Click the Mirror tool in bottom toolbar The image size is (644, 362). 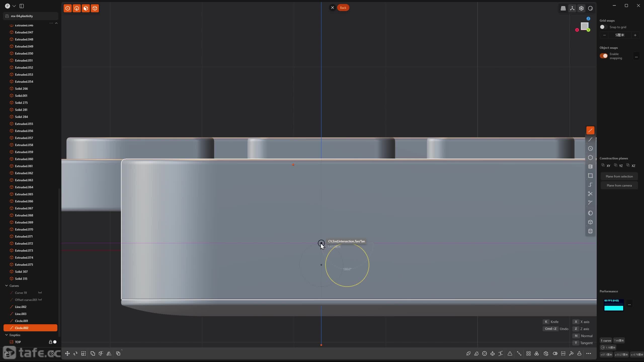(x=109, y=353)
